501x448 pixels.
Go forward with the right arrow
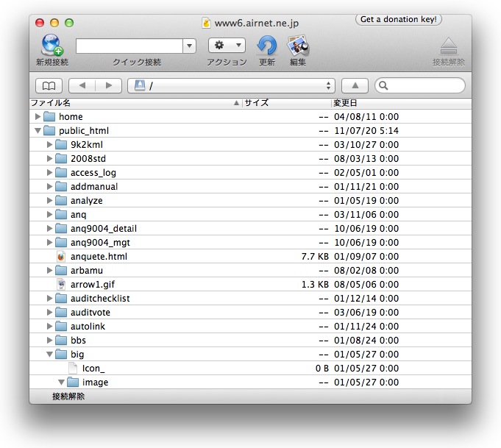109,85
